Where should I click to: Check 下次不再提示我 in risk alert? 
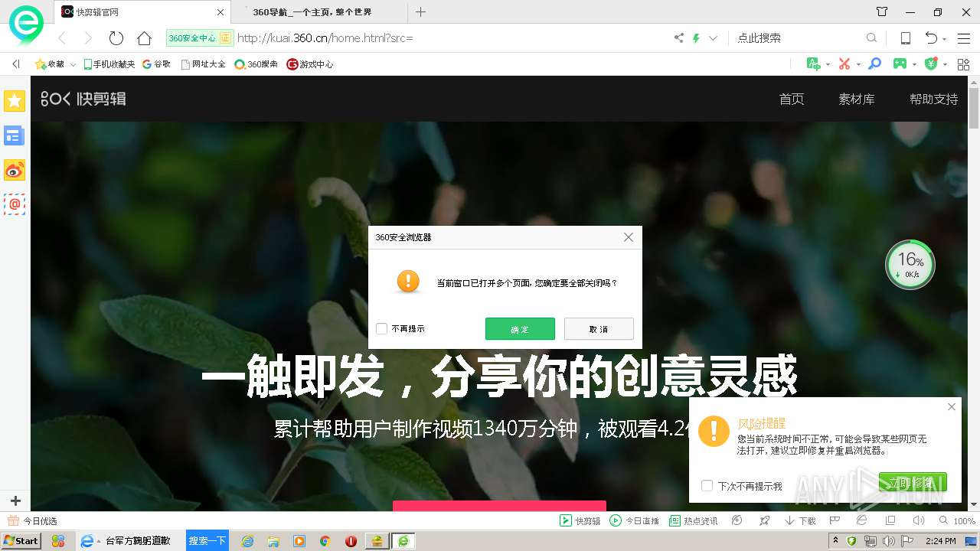click(x=707, y=486)
